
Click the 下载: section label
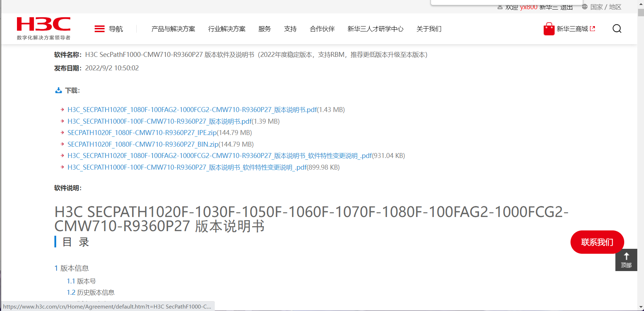[72, 91]
